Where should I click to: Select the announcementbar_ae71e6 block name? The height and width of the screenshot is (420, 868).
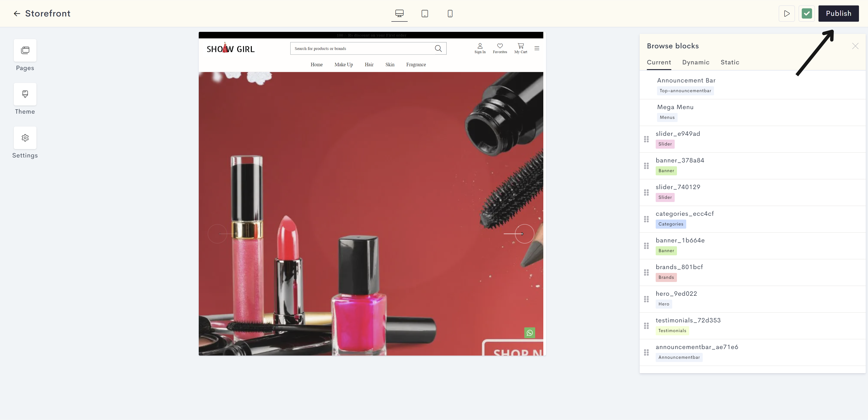click(x=696, y=347)
